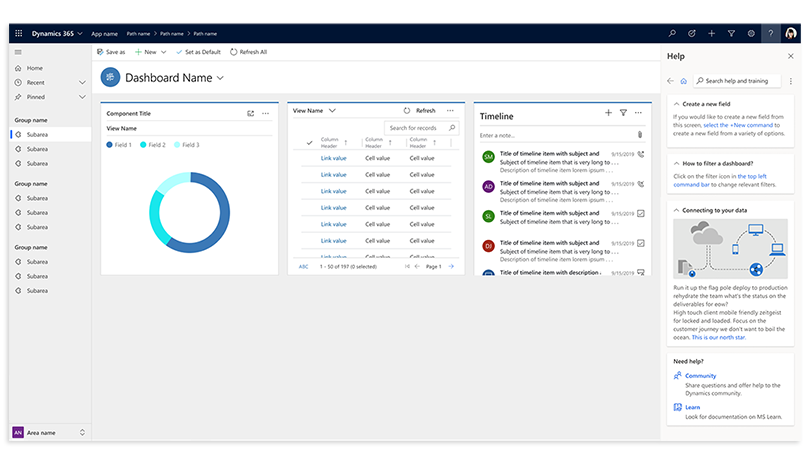Screen dimensions: 810x464
Task: Open the Community link in Help
Action: 700,376
